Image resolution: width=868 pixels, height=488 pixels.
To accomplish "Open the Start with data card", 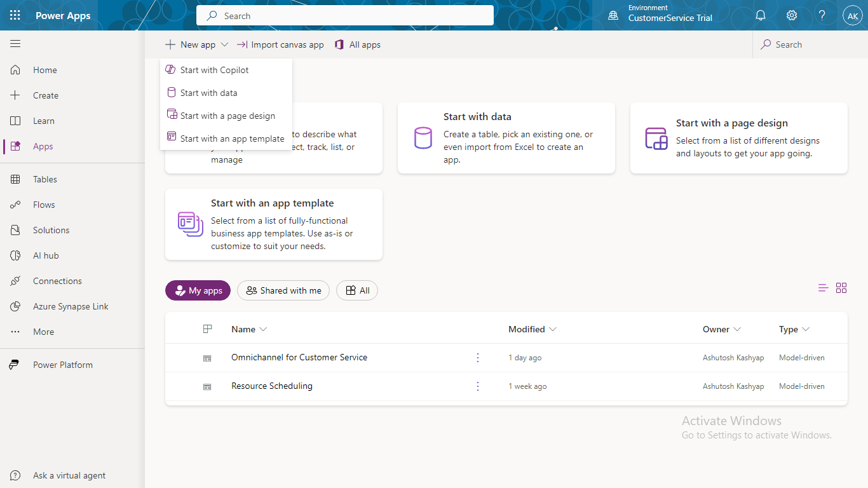I will [x=506, y=138].
